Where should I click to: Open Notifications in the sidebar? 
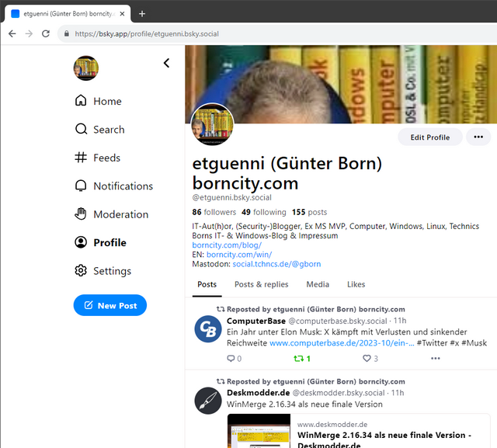(114, 186)
